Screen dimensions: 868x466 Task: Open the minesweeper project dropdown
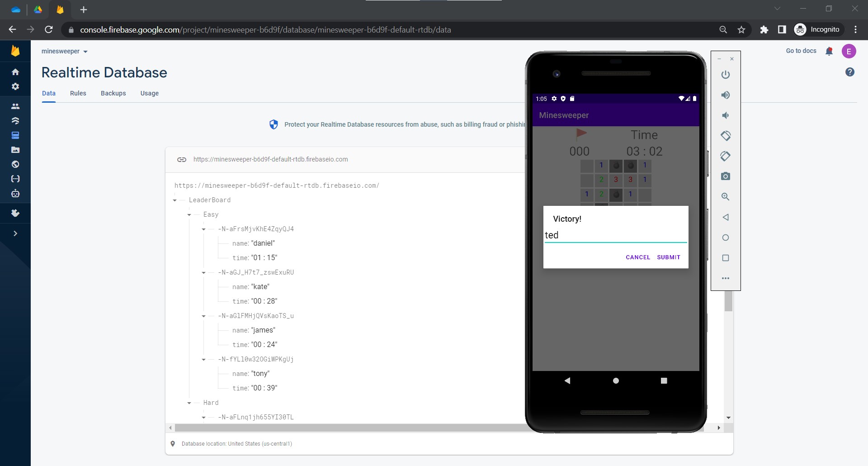pos(64,51)
